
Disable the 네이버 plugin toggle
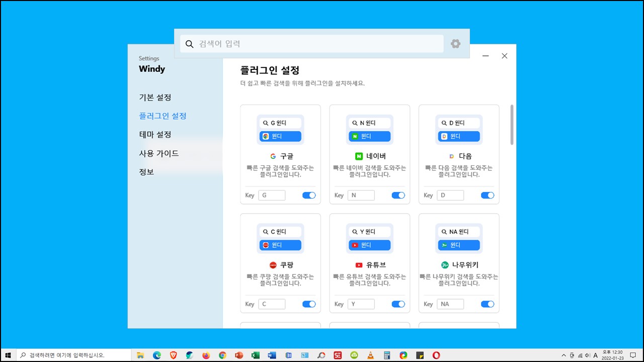point(398,195)
